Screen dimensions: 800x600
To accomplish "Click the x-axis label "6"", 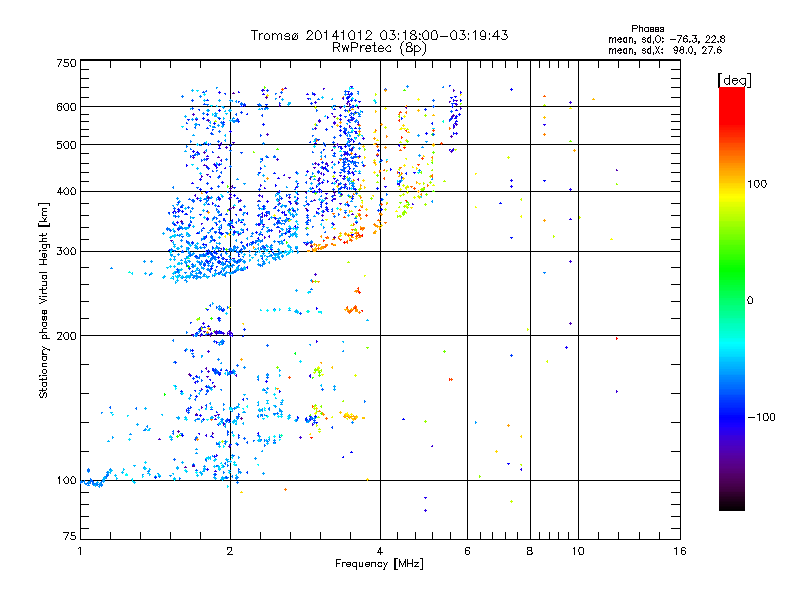I will (467, 551).
